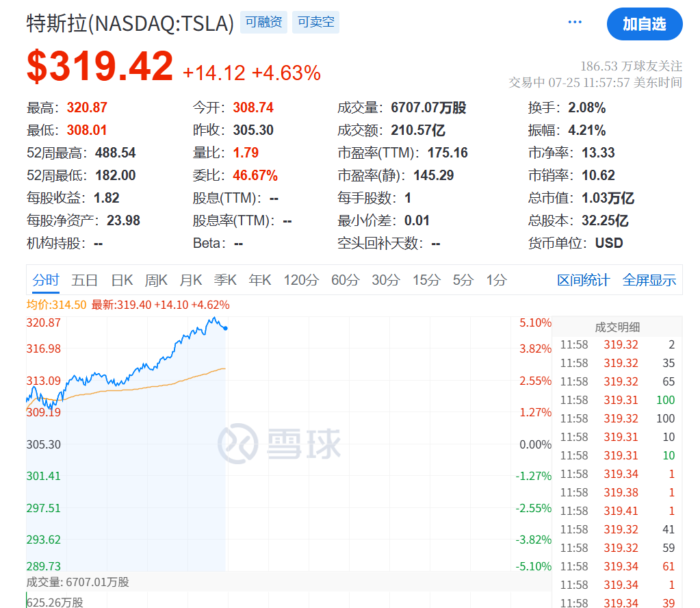Click the 最新:319.40 latest price label
This screenshot has width=700, height=608.
160,305
